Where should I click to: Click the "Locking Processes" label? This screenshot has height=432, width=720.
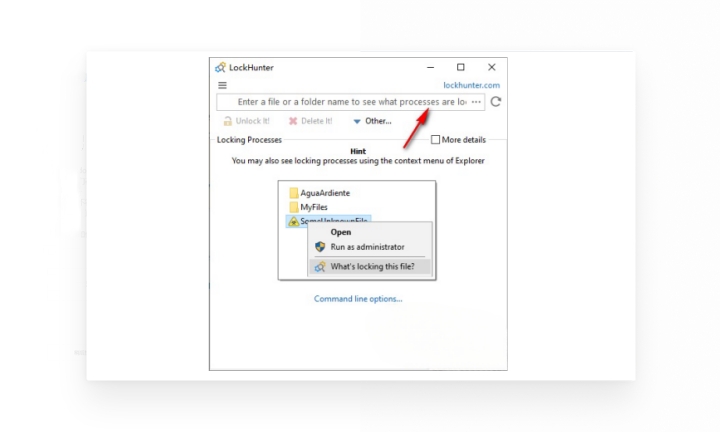pos(249,140)
